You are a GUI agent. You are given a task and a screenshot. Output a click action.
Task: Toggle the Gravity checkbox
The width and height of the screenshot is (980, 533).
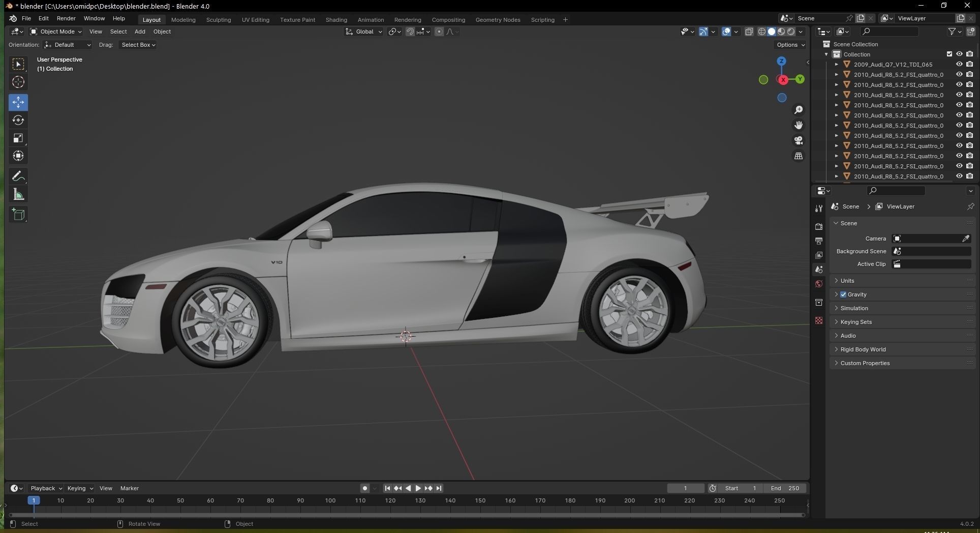tap(843, 294)
